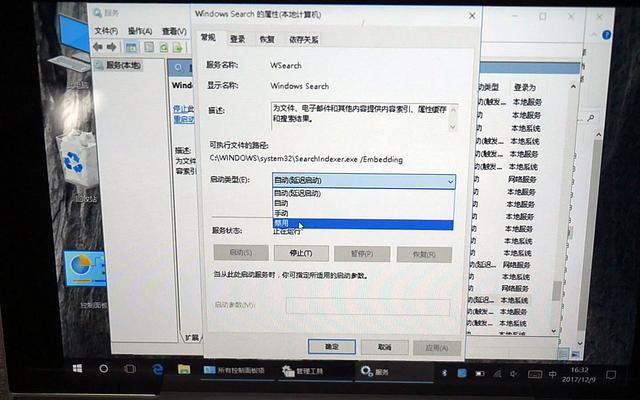The width and height of the screenshot is (640, 400).
Task: Close the Windows Search properties dialog
Action: point(472,16)
